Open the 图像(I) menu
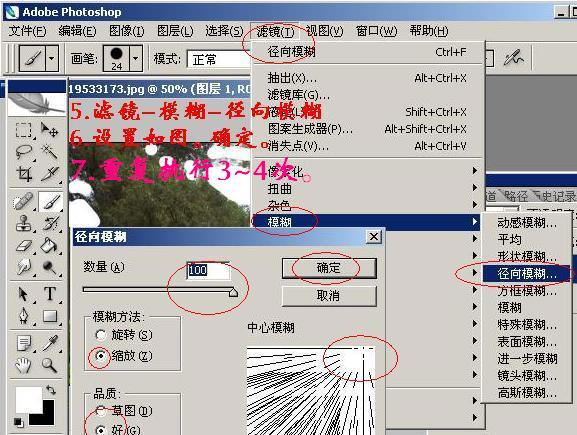 coord(127,31)
